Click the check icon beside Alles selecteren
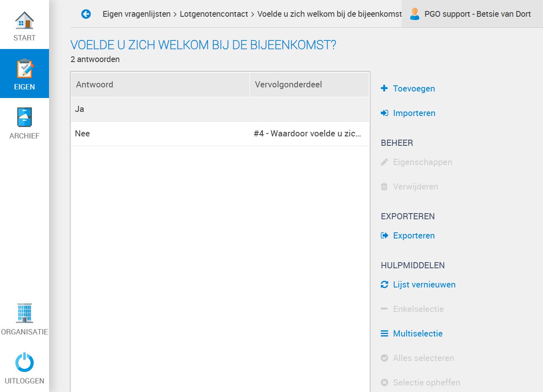The image size is (543, 392). [x=384, y=358]
